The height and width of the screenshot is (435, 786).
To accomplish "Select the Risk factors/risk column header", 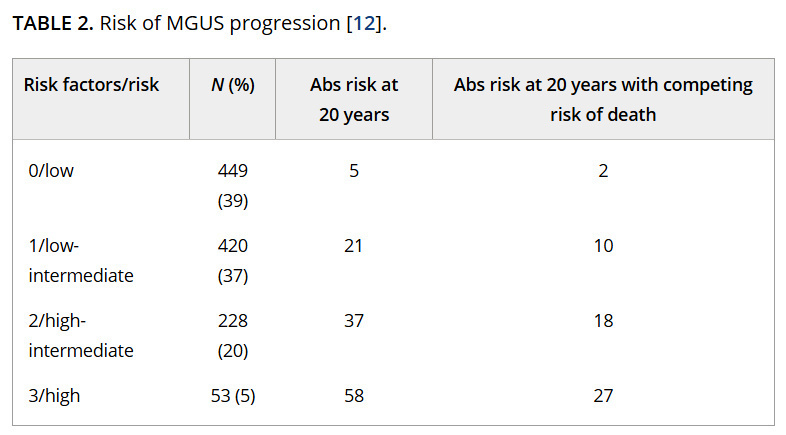I will coord(91,85).
